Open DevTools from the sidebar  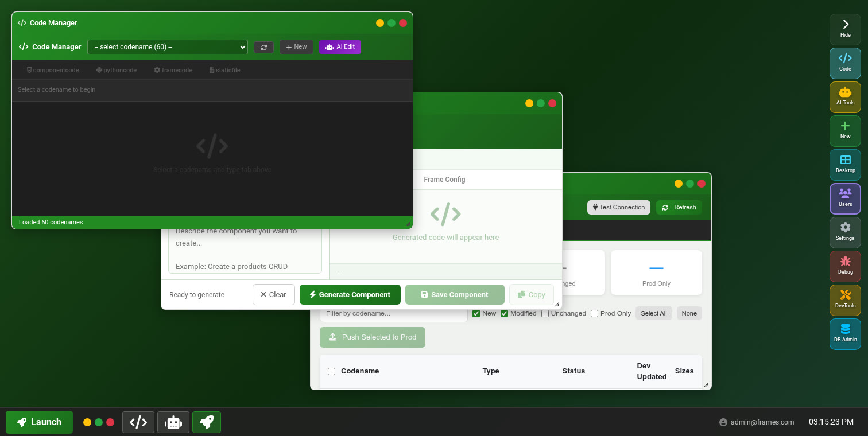tap(844, 300)
